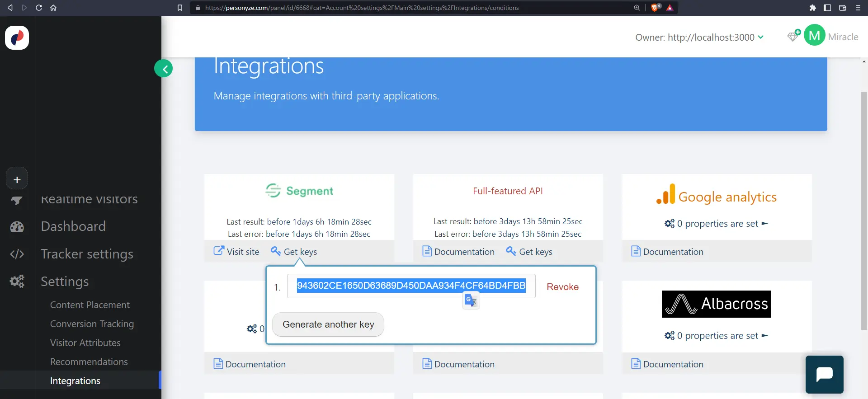Click the Google Translate popup icon
This screenshot has height=399, width=868.
coord(471,300)
